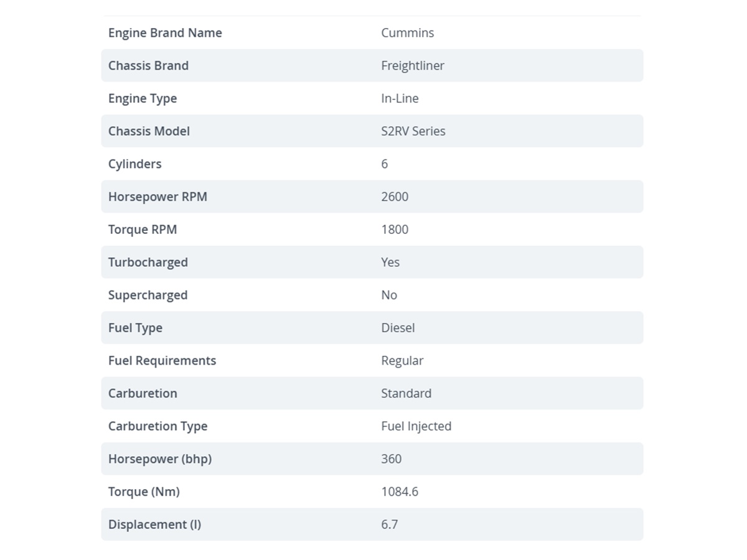Click the Cylinders row label
Viewport: 747px width, 560px height.
click(134, 164)
